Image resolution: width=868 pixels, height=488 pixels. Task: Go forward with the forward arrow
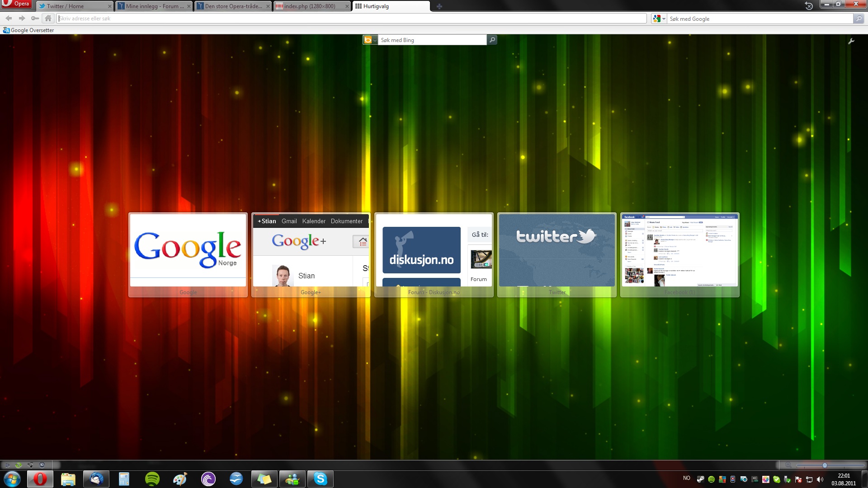point(22,19)
